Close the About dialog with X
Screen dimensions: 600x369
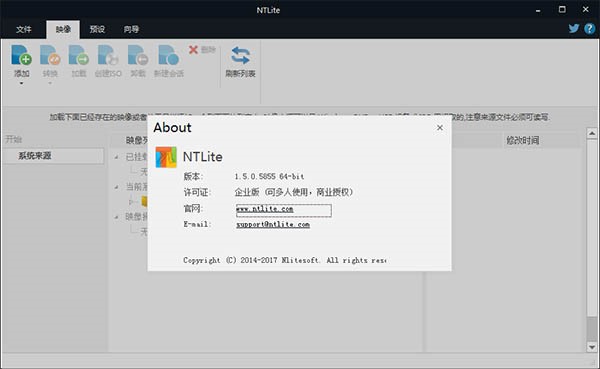point(440,127)
